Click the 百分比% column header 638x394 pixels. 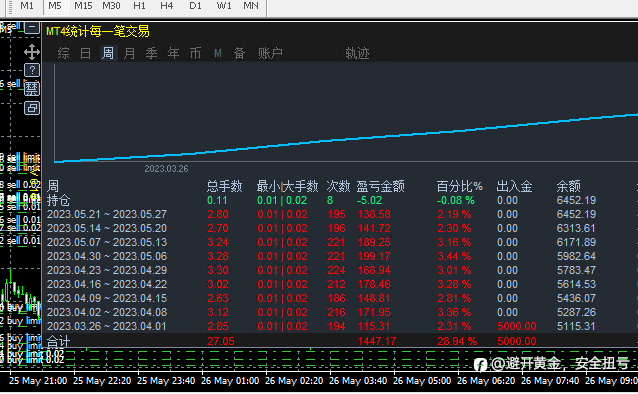coord(459,186)
